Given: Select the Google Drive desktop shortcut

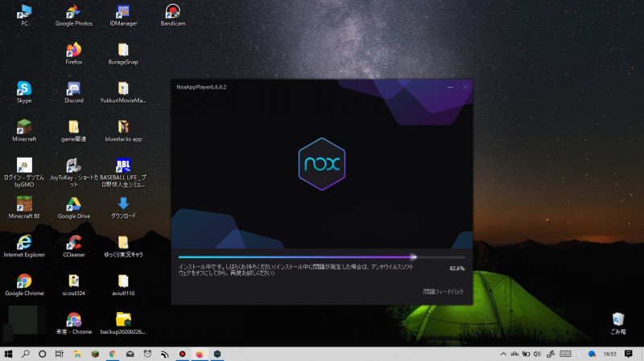Looking at the screenshot, I should tap(74, 207).
